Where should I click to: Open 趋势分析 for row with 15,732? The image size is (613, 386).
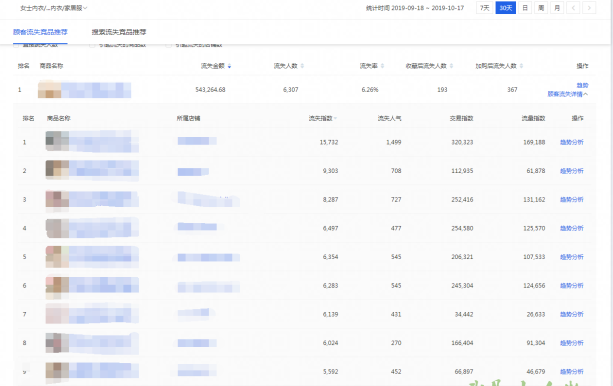(x=572, y=142)
